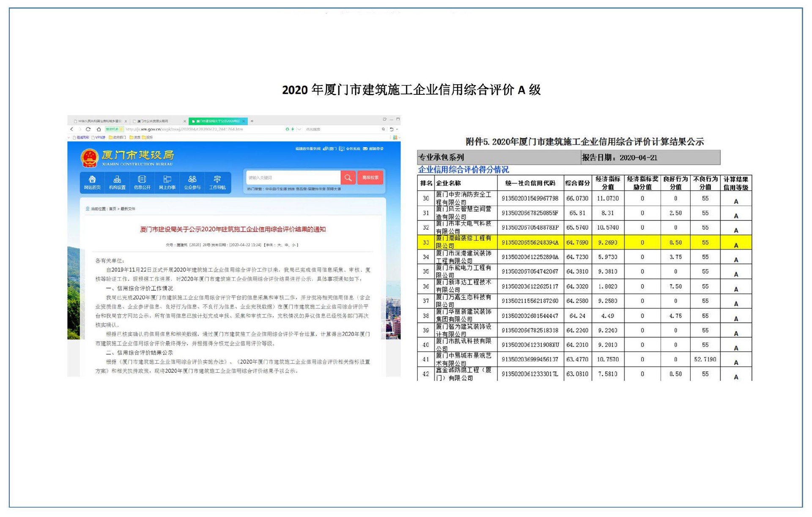812x517 pixels.
Task: Click the highlighted score 64.7690
Action: click(x=577, y=242)
